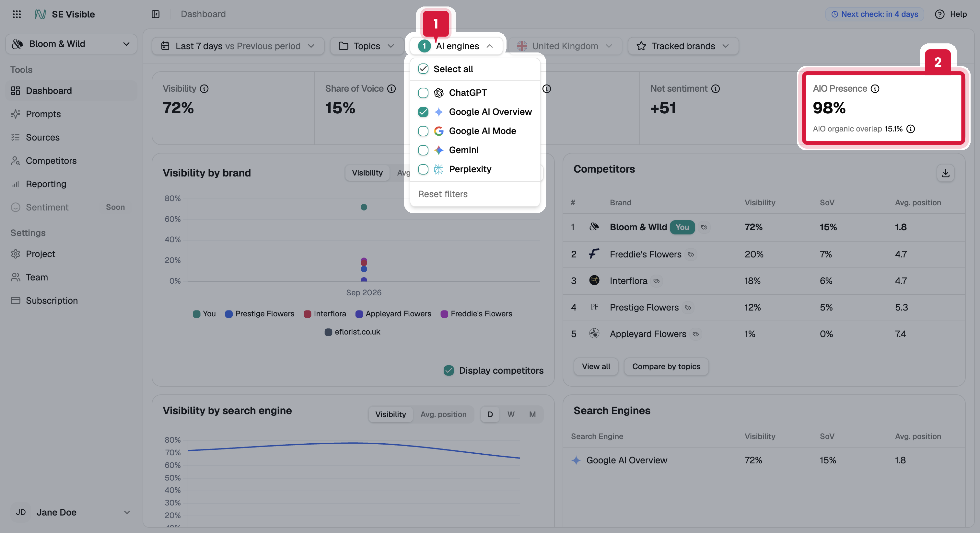Click Visibility info icon

[x=204, y=89]
